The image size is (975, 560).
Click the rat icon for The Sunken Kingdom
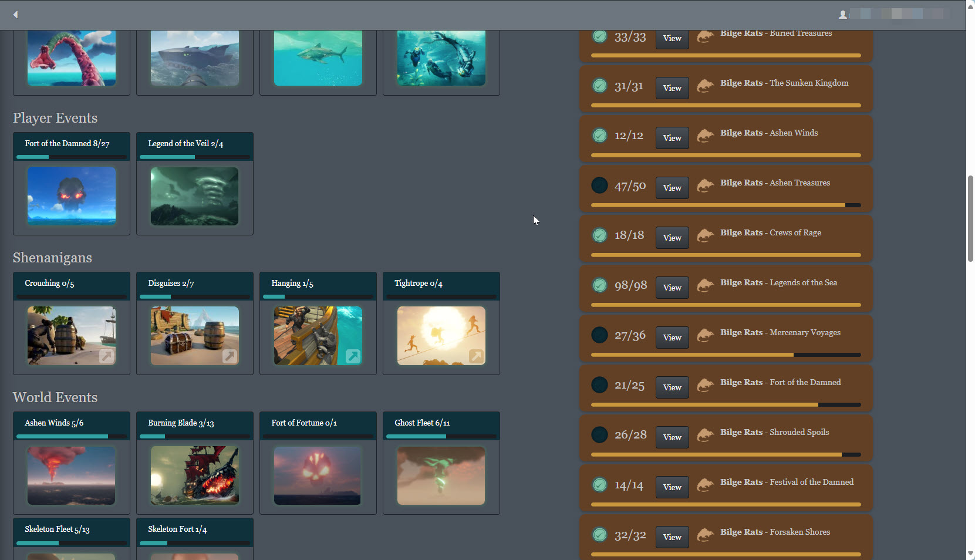coord(705,86)
